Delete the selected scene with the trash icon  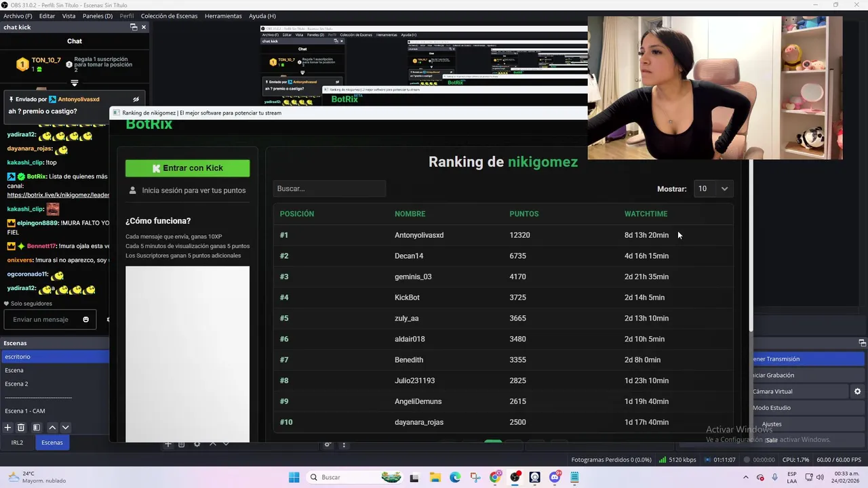(x=21, y=428)
